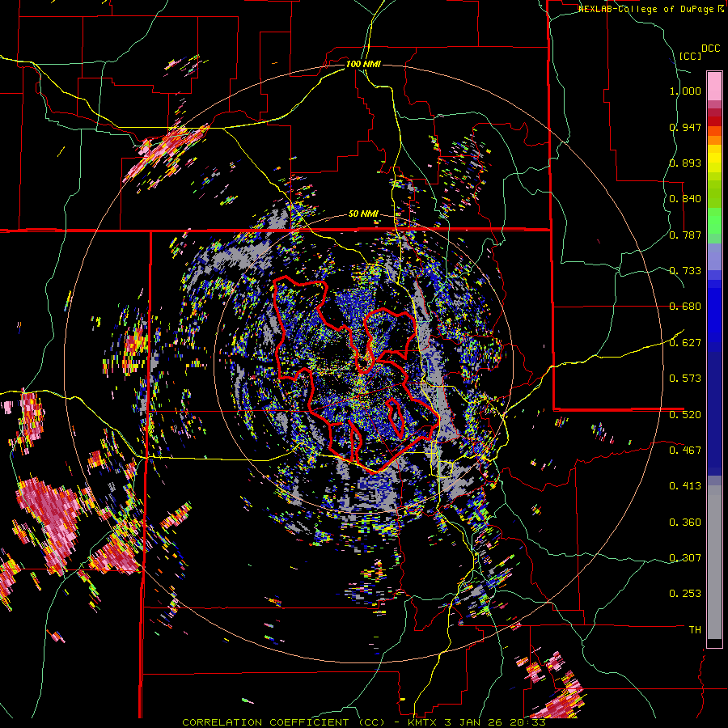The width and height of the screenshot is (728, 728).
Task: Select the 0.253 scale value
Action: tap(685, 594)
